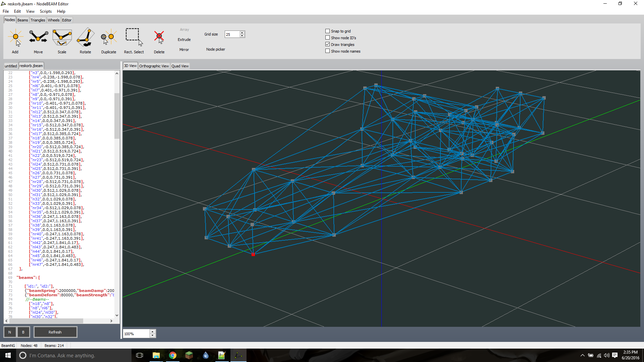The image size is (644, 362).
Task: Launch Google Chrome from the taskbar
Action: [172, 355]
